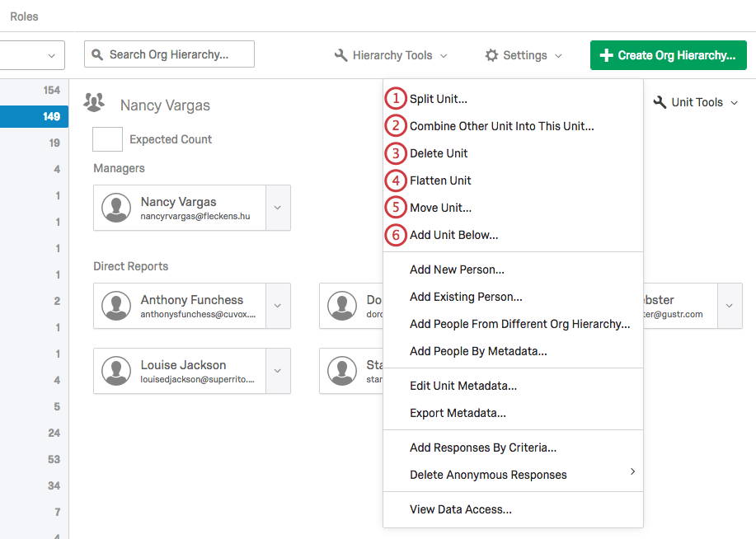This screenshot has width=756, height=539.
Task: Click Louise Jackson avatar icon
Action: 117,372
